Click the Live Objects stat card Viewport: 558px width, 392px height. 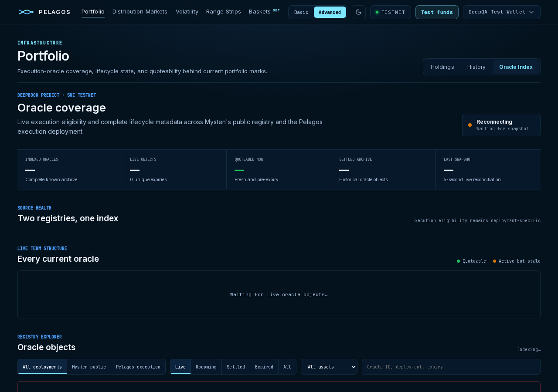point(174,169)
